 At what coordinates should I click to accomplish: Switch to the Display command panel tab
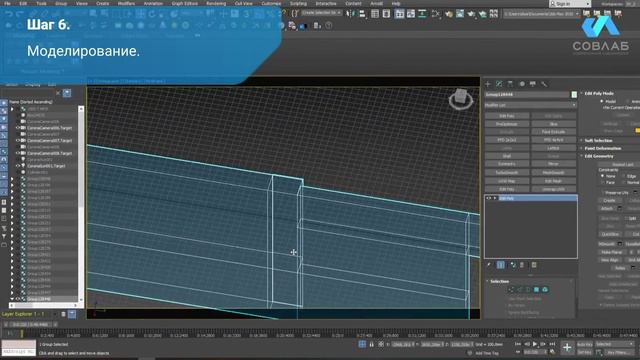click(533, 84)
